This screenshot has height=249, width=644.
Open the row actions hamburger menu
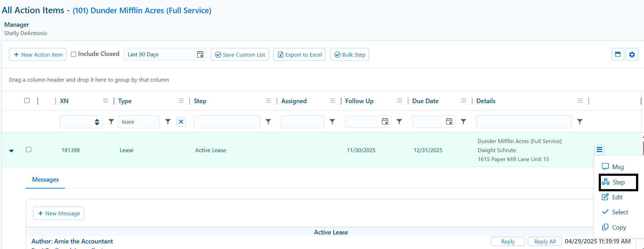pyautogui.click(x=599, y=150)
